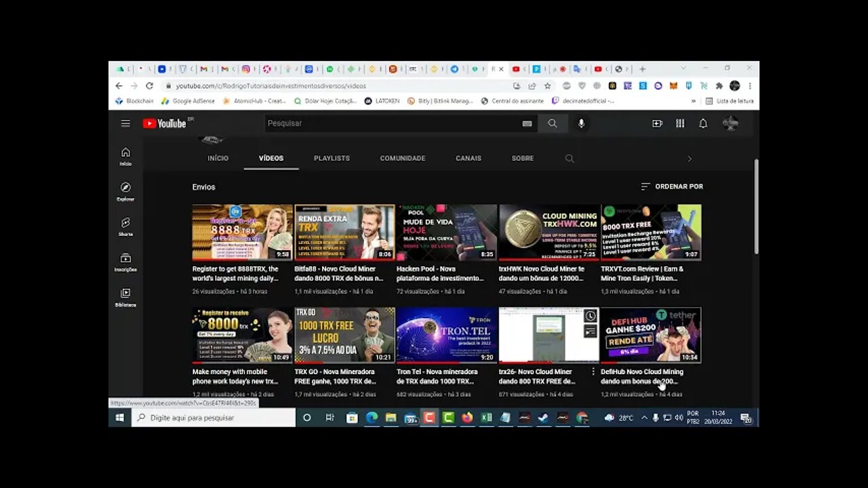Open the on-screen keyboard in search box
This screenshot has height=488, width=868.
click(527, 123)
